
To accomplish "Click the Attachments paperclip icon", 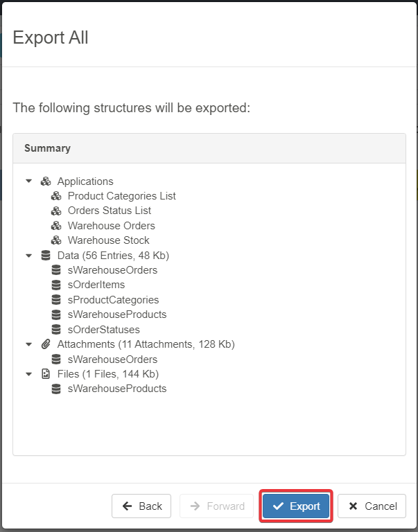I will pyautogui.click(x=46, y=344).
